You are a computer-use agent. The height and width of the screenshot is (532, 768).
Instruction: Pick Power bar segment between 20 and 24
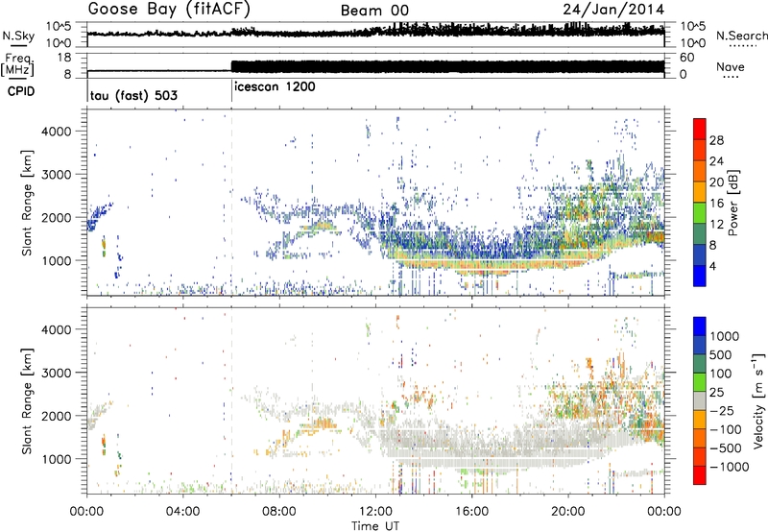[x=700, y=171]
